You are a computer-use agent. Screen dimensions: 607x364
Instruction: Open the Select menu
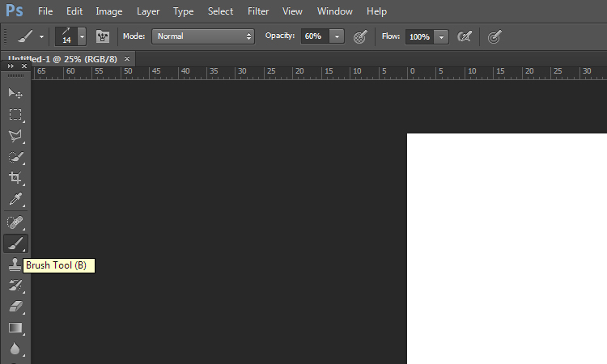220,11
